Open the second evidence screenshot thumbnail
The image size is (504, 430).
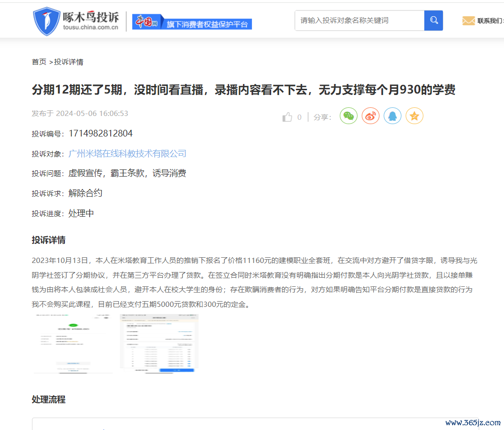pyautogui.click(x=159, y=343)
